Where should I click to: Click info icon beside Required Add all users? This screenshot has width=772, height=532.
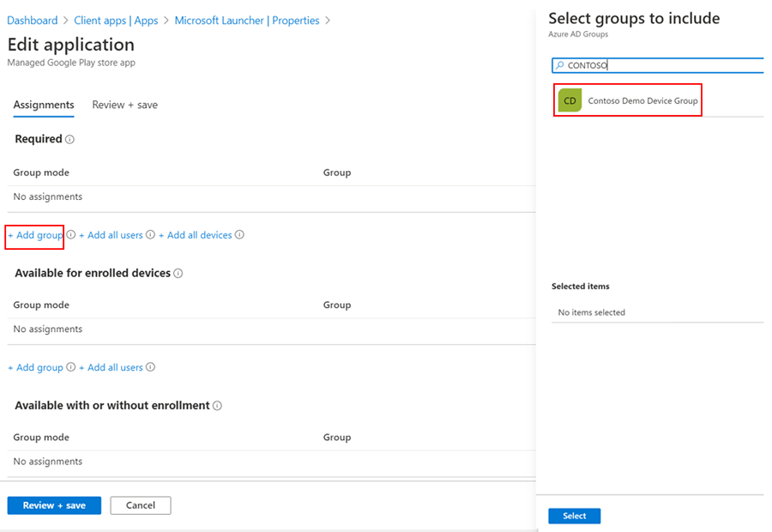coord(150,234)
